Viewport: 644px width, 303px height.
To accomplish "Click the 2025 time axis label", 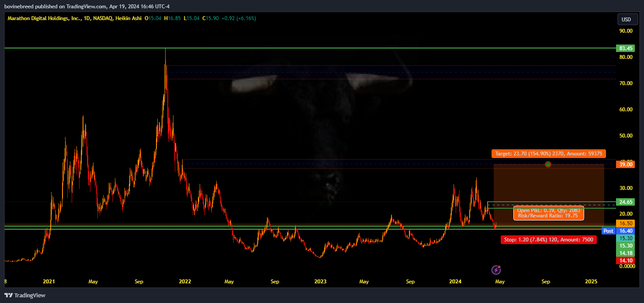I will point(591,282).
